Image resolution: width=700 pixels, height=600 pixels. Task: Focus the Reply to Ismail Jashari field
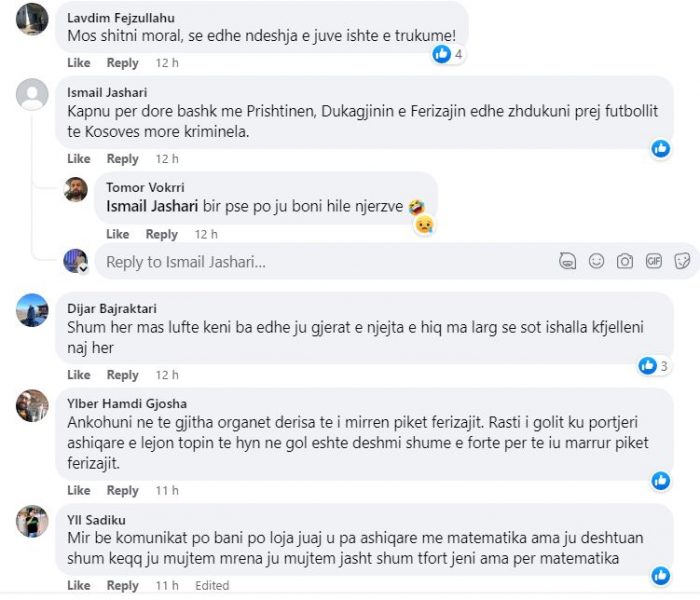[326, 262]
